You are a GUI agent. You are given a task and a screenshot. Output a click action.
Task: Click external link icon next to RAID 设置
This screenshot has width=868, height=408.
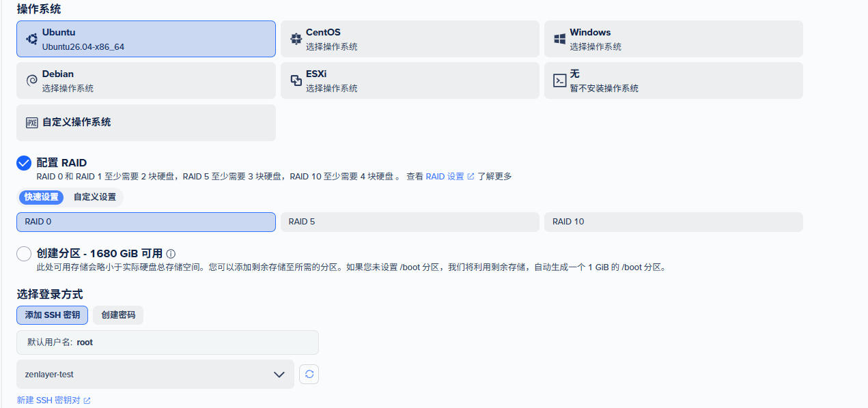471,177
